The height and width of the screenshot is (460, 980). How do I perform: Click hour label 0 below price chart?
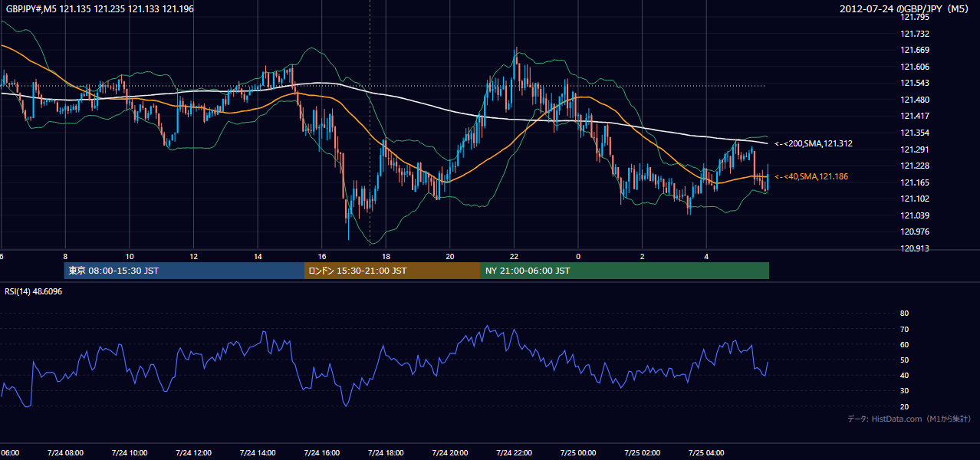pos(578,256)
